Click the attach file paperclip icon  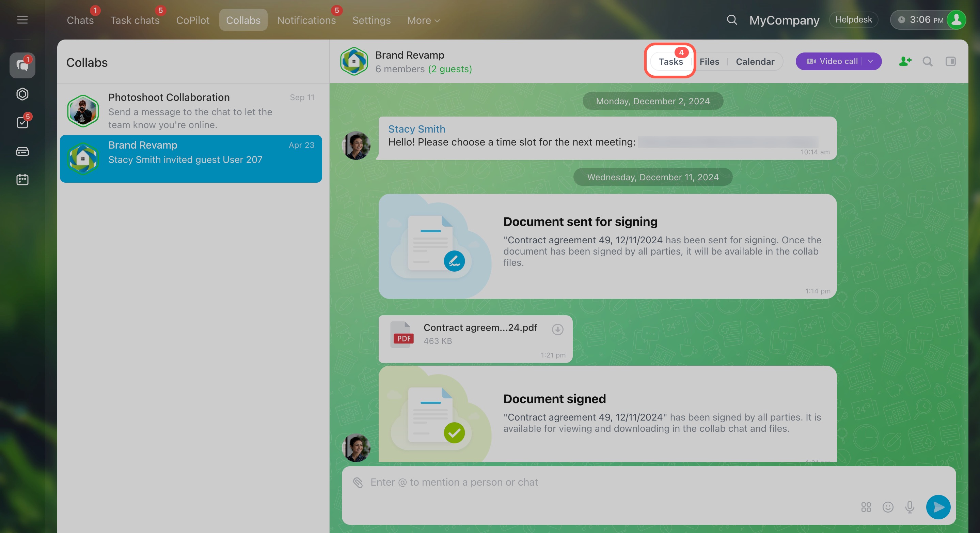[358, 482]
